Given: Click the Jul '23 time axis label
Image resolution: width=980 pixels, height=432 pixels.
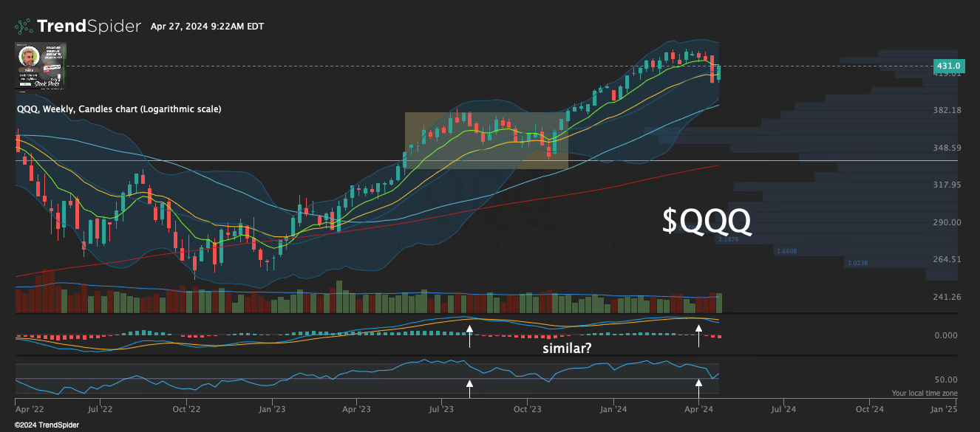Looking at the screenshot, I should pos(441,408).
